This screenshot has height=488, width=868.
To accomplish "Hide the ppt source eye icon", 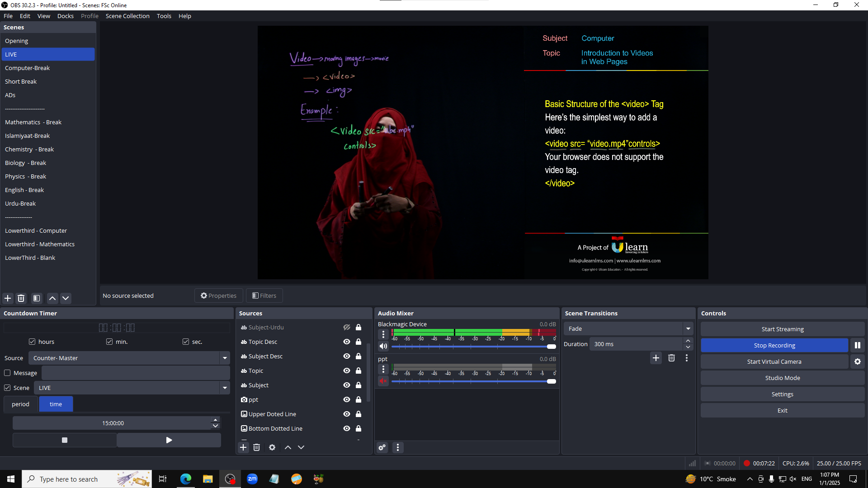I will pyautogui.click(x=347, y=399).
